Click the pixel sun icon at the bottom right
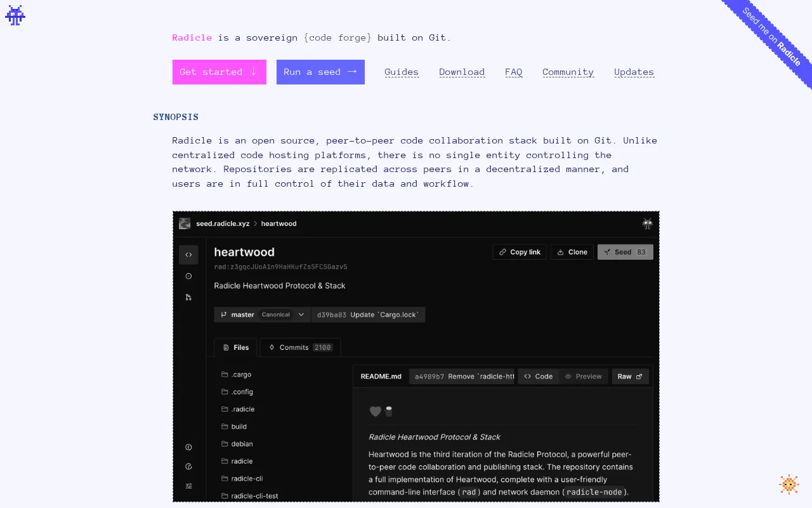The image size is (812, 508). (x=789, y=485)
